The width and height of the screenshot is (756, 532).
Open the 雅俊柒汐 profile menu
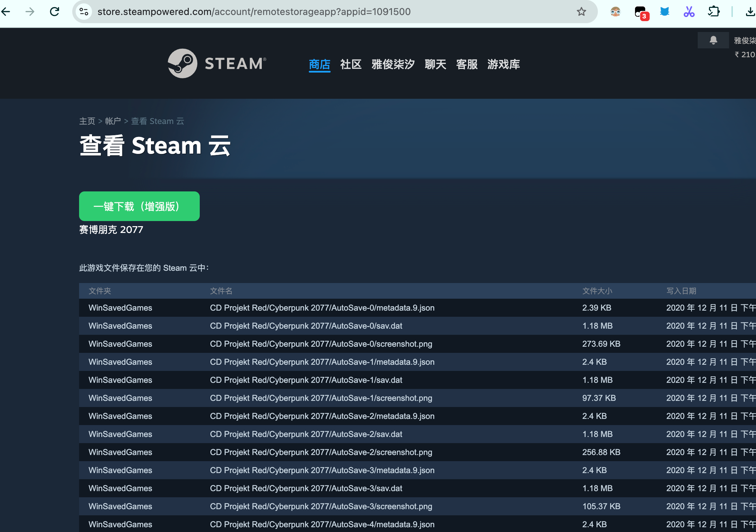tap(393, 64)
